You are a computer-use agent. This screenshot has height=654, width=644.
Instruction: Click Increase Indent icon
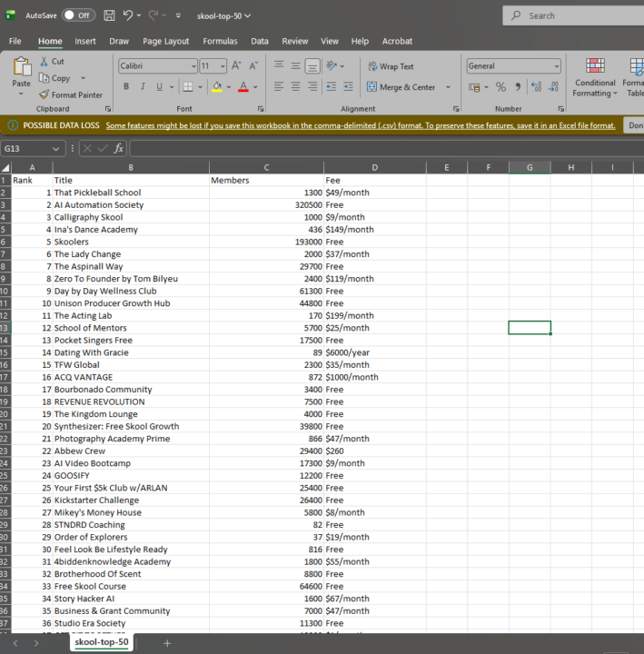(348, 87)
